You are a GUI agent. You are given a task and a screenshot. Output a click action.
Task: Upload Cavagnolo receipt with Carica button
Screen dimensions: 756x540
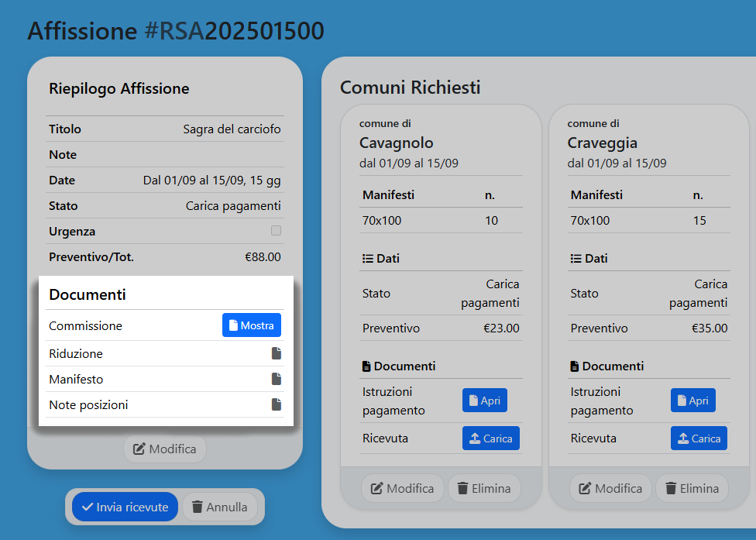[490, 439]
